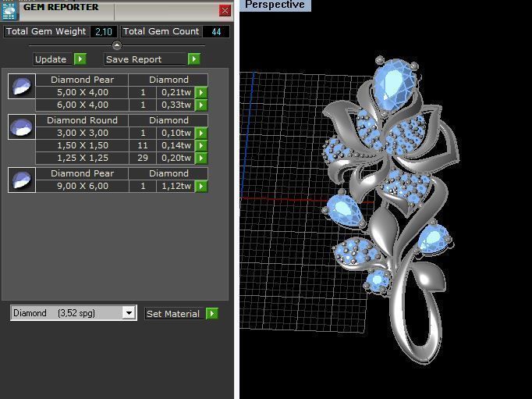This screenshot has width=532, height=399.
Task: Click green arrow for 1,25 X 1,25 row
Action: click(x=201, y=158)
